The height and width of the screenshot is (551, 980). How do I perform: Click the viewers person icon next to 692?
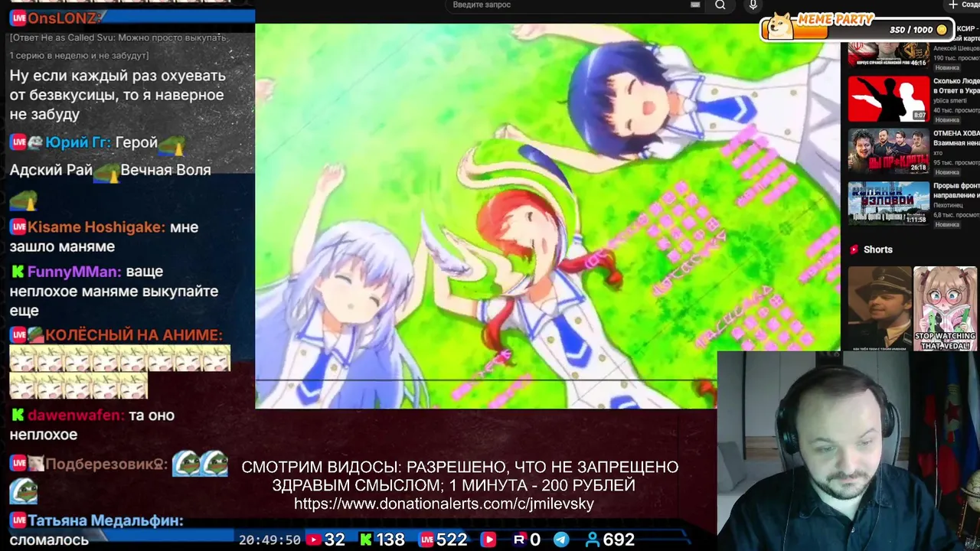pyautogui.click(x=592, y=540)
